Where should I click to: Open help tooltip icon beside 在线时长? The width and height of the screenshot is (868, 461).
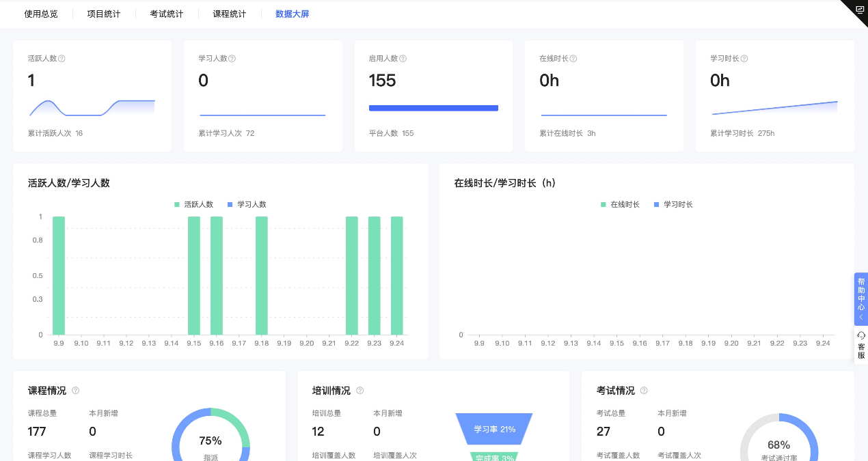pos(573,59)
